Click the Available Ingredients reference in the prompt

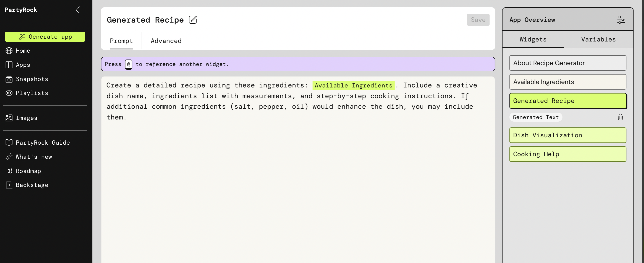(353, 85)
